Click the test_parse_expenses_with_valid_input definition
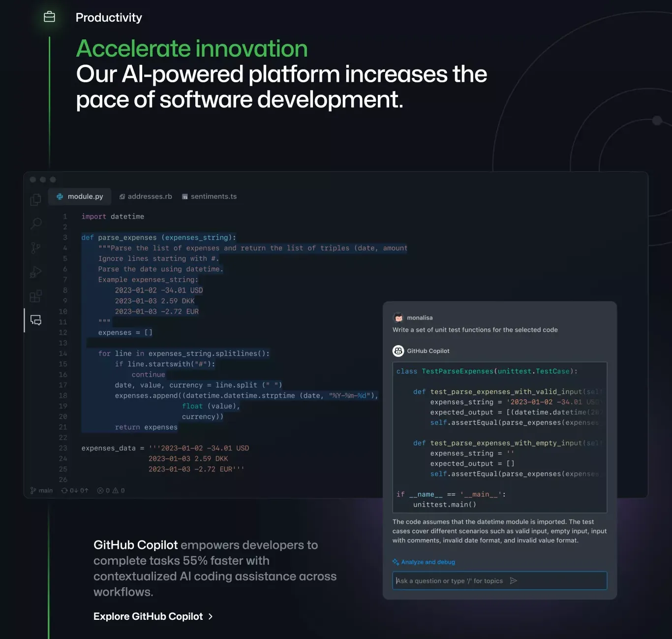 [x=508, y=392]
